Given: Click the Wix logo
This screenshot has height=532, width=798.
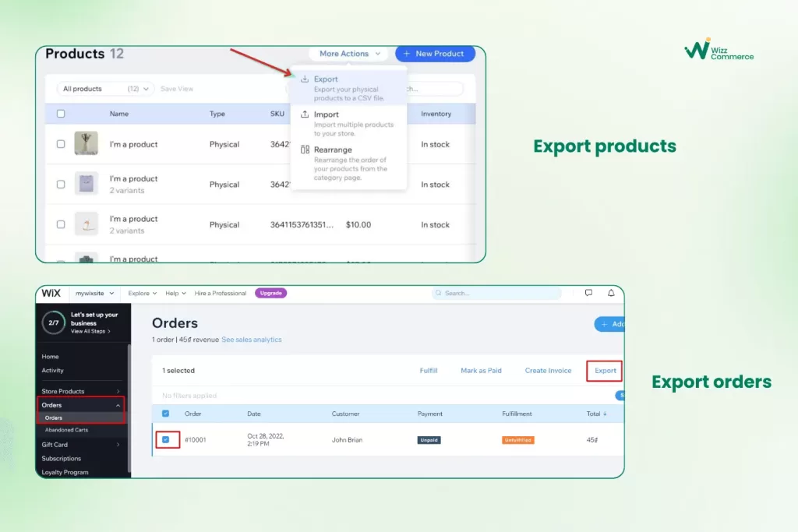Looking at the screenshot, I should [51, 293].
